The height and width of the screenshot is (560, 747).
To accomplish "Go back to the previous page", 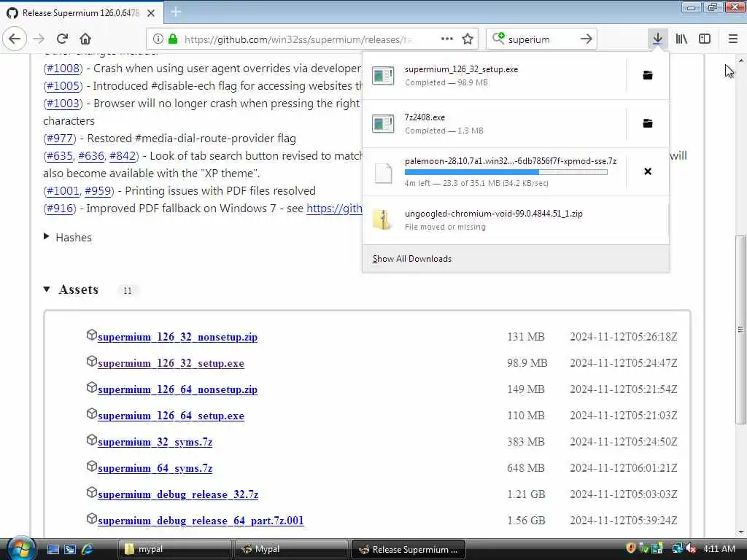I will (15, 39).
